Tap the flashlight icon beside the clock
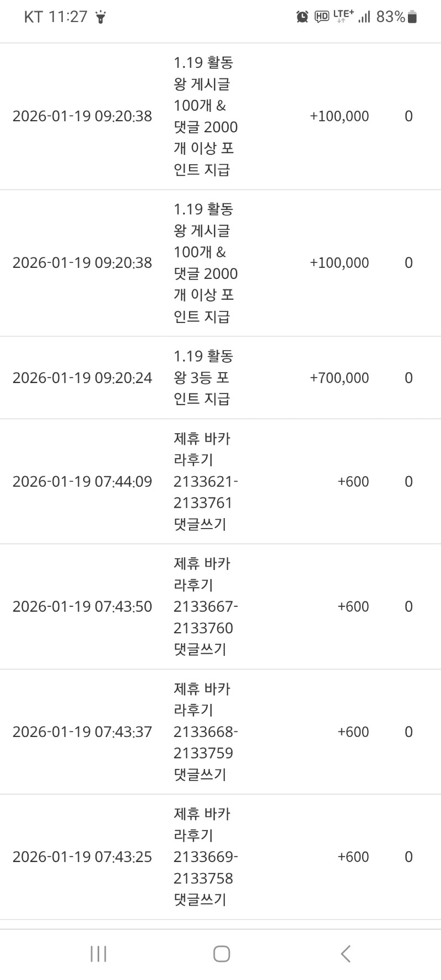441x980 pixels. 100,18
